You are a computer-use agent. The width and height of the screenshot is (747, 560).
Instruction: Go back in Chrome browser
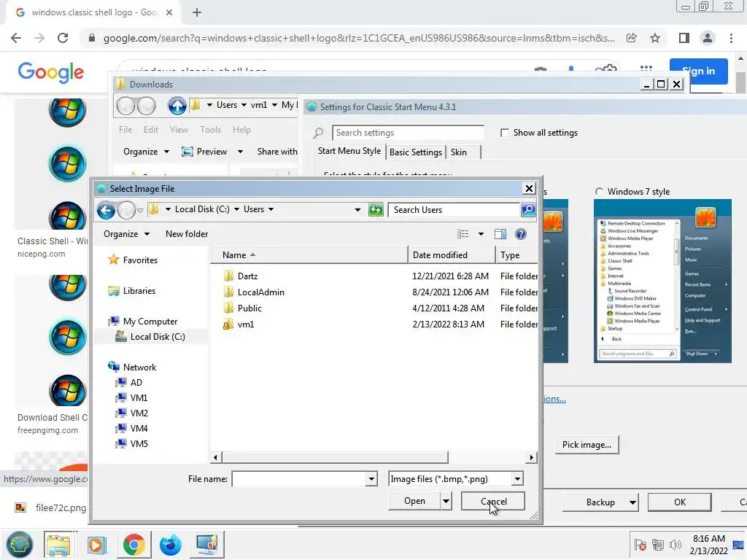pos(16,38)
